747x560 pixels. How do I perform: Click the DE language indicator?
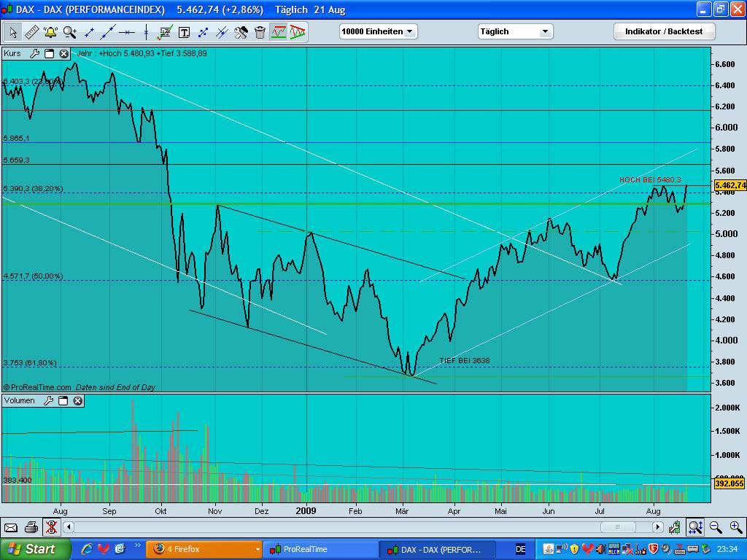pyautogui.click(x=521, y=549)
